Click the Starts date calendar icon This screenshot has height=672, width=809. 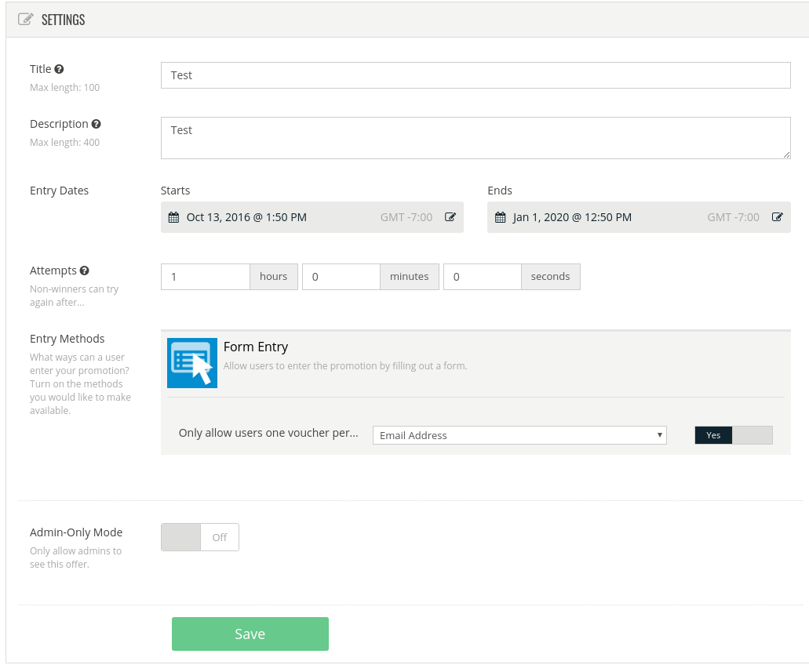point(173,217)
